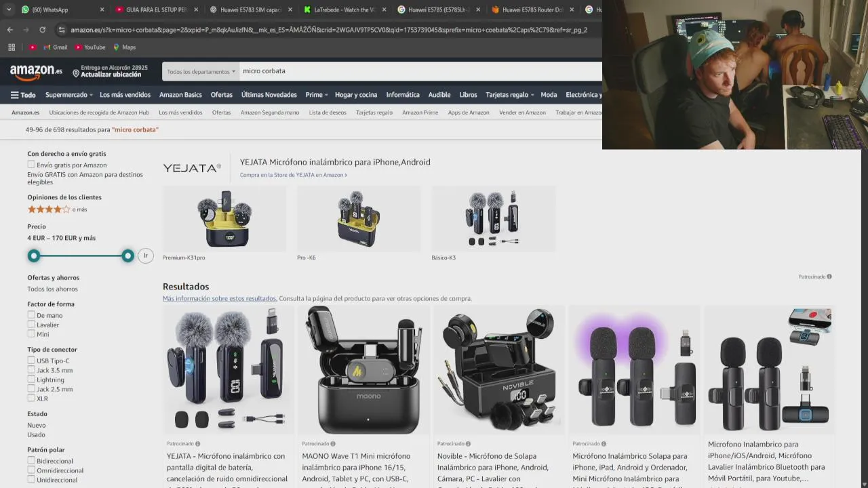Check the Omnidireccional polar pattern

(31, 470)
